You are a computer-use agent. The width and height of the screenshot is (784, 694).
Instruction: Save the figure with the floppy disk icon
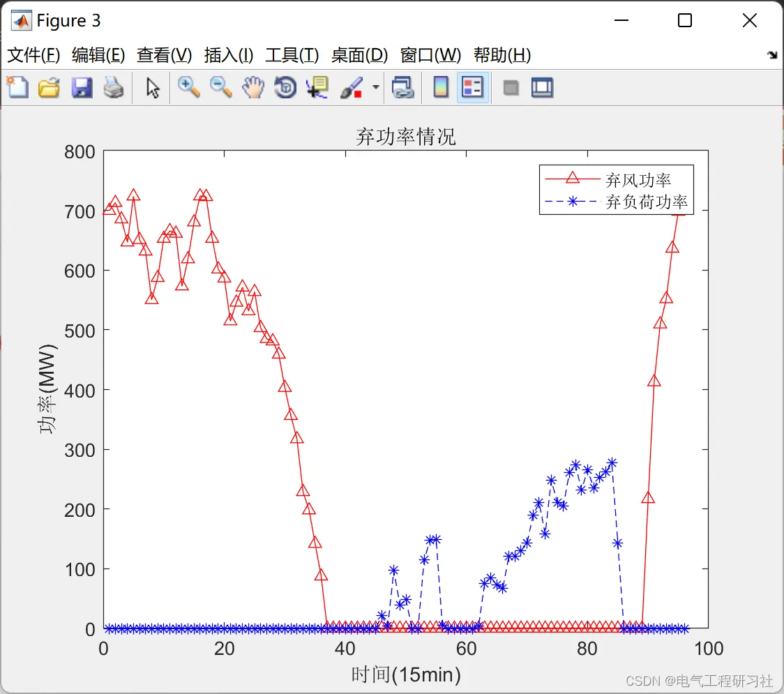click(82, 87)
